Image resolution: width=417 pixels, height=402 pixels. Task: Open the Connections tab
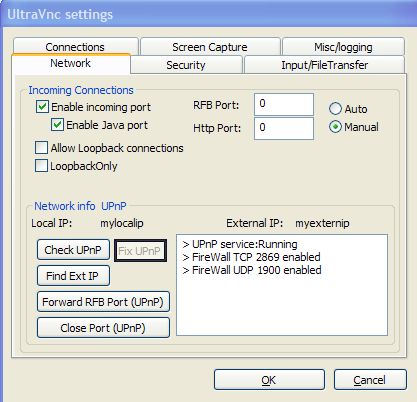tap(75, 46)
